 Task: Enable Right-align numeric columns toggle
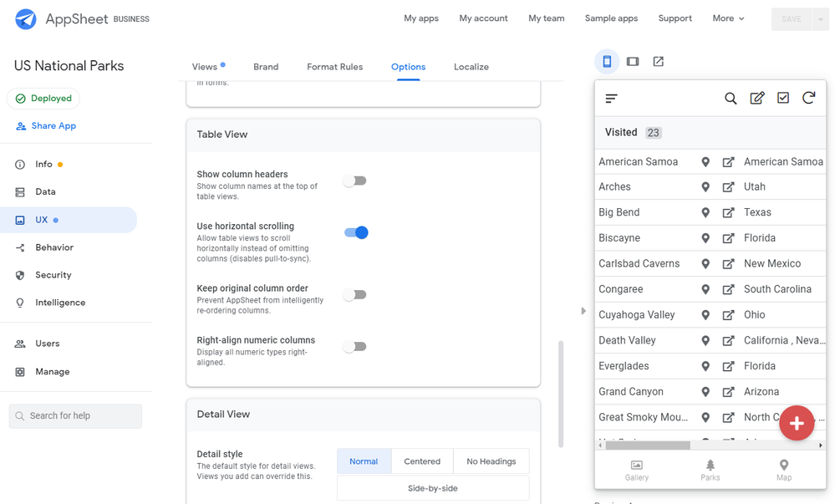tap(355, 347)
